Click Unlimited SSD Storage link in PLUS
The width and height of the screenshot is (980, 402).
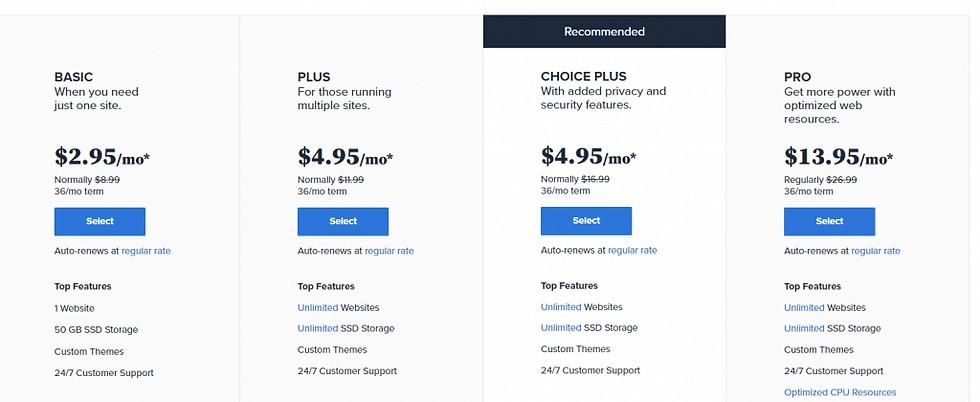318,328
